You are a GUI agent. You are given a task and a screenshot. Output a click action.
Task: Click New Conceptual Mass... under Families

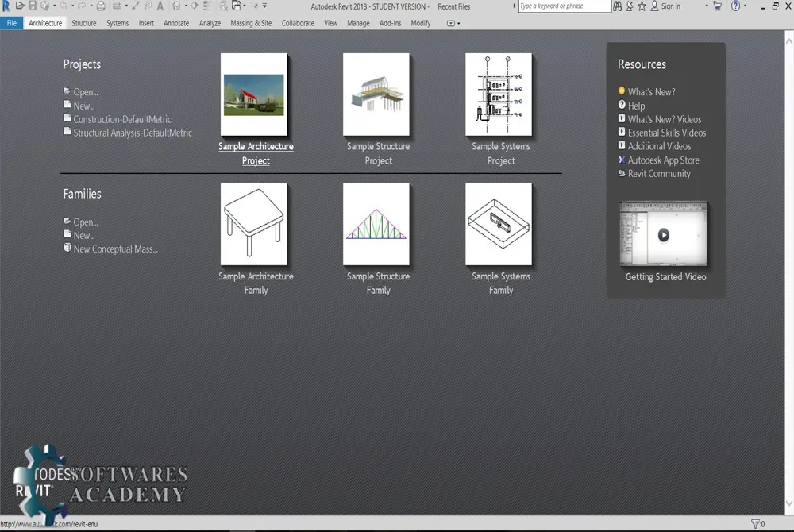tap(115, 249)
